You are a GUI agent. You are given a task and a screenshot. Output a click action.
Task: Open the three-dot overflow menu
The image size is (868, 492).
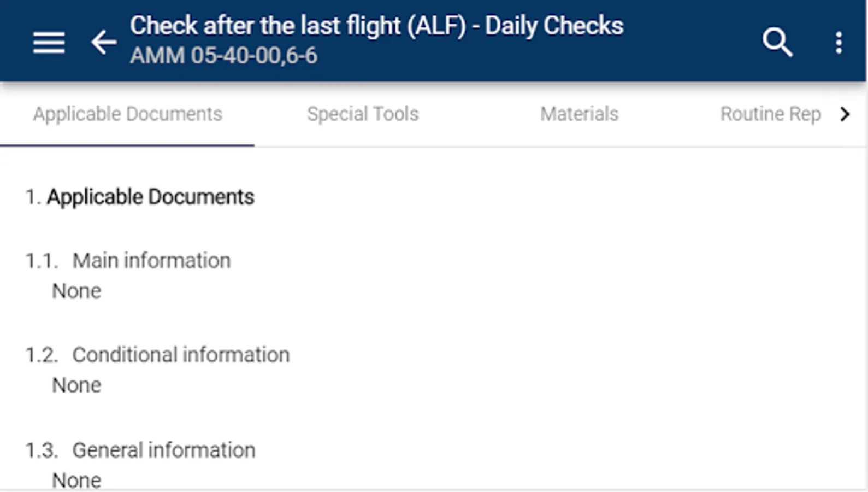pyautogui.click(x=839, y=42)
